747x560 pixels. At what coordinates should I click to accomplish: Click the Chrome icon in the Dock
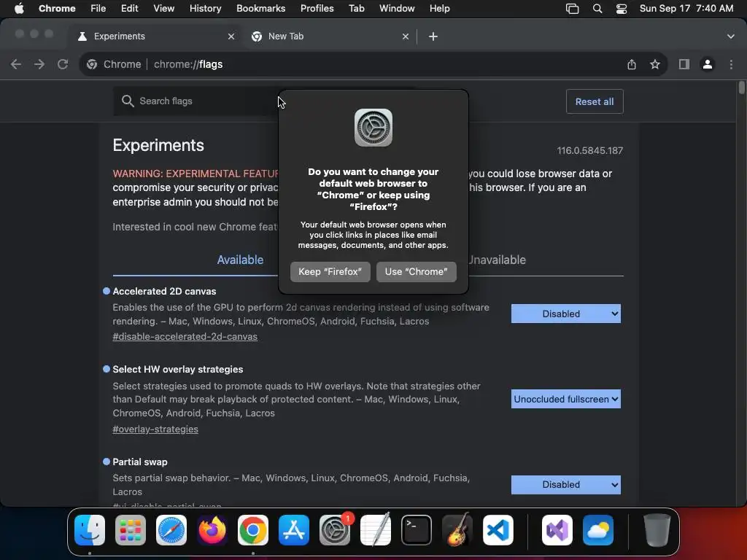pyautogui.click(x=253, y=530)
